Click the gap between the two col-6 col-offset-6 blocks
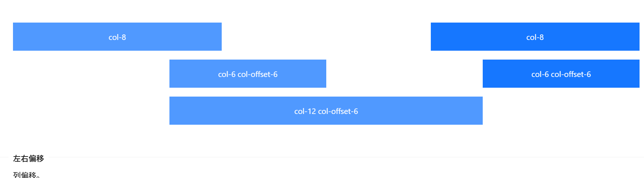The image size is (644, 178). click(x=404, y=74)
